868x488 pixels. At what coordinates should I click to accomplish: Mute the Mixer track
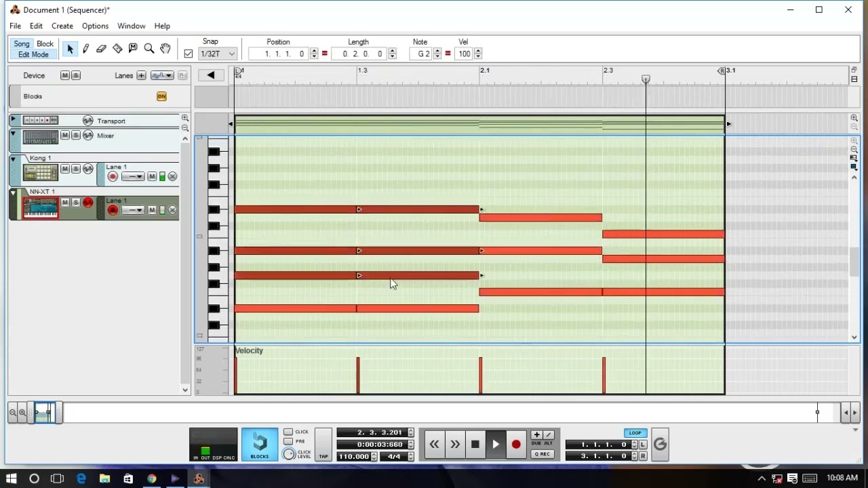click(x=65, y=136)
